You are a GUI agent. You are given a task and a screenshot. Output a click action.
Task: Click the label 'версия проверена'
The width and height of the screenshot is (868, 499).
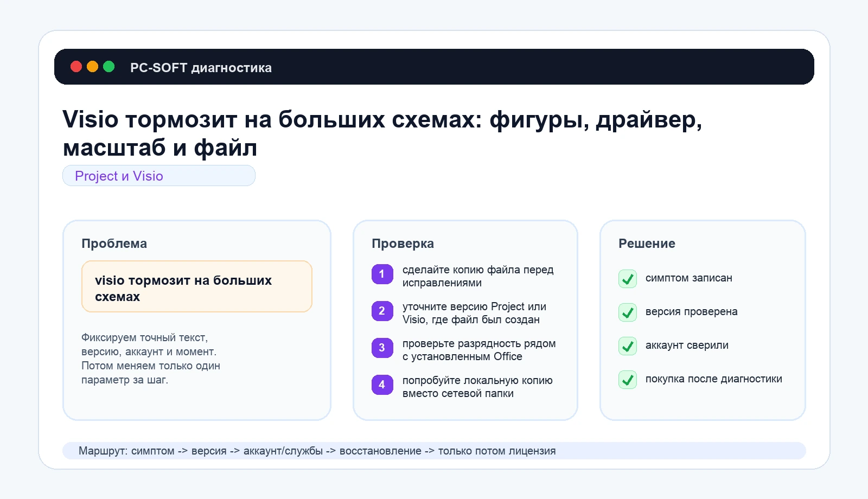(x=691, y=312)
